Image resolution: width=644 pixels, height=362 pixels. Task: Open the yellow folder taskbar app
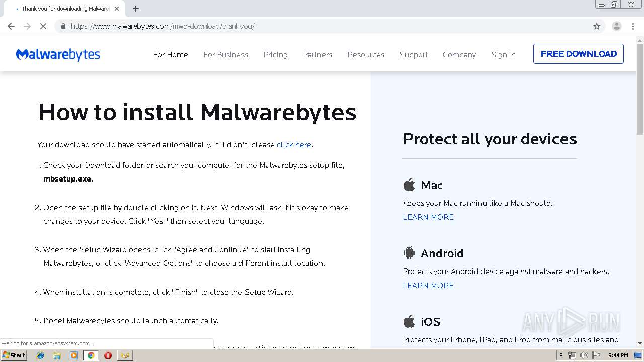point(125,355)
